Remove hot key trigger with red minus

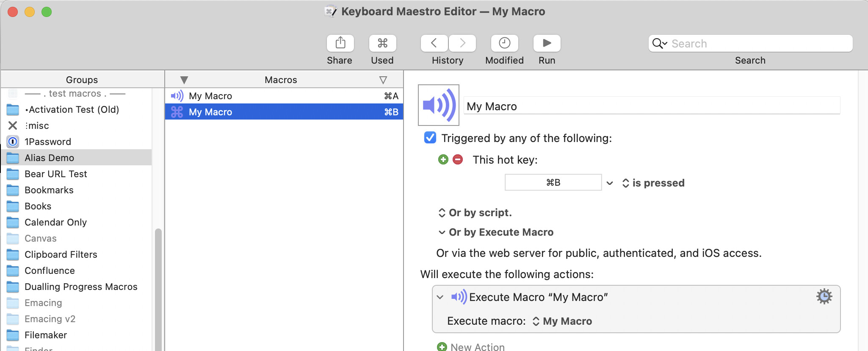(458, 159)
